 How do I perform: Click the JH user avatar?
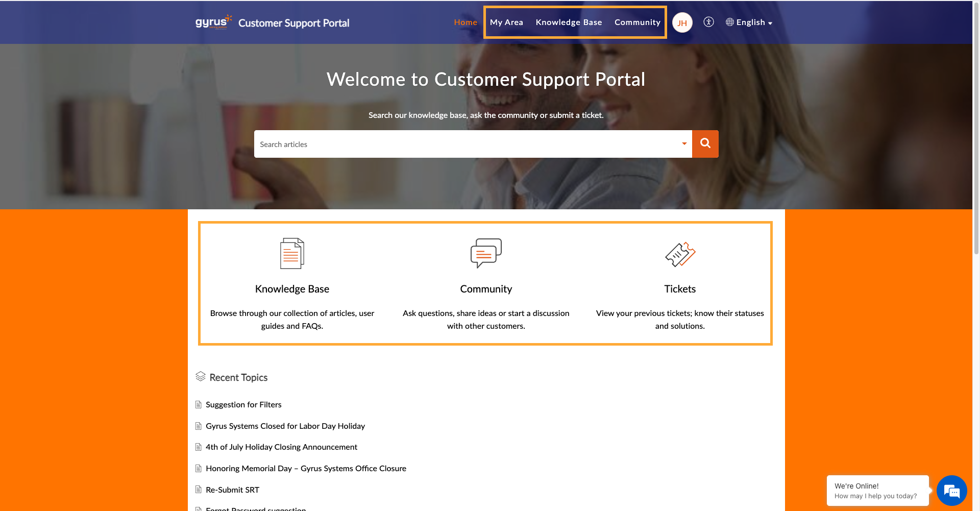[x=682, y=22]
